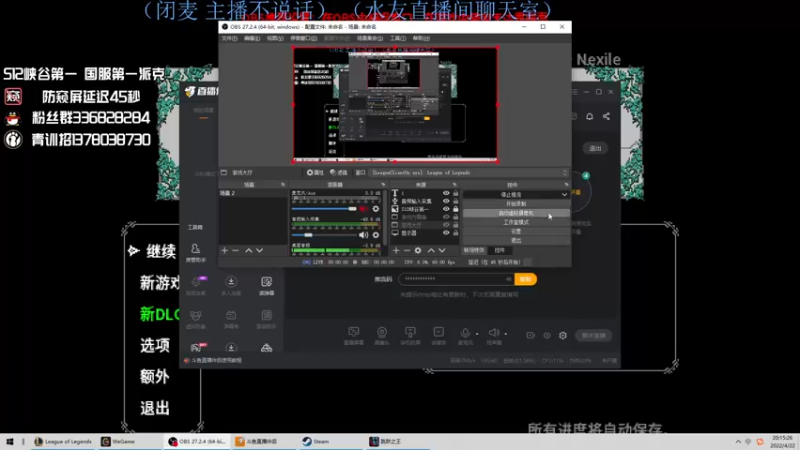Click 开始录制 to start recording
Image resolution: width=800 pixels, height=450 pixels.
click(x=516, y=204)
